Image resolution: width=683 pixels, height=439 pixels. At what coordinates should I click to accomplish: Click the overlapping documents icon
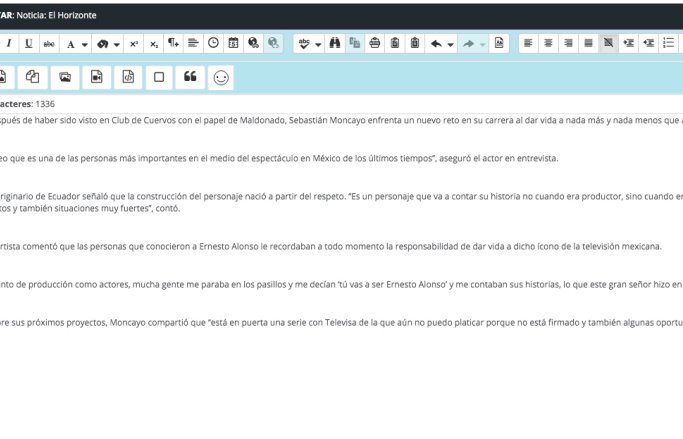[x=33, y=77]
